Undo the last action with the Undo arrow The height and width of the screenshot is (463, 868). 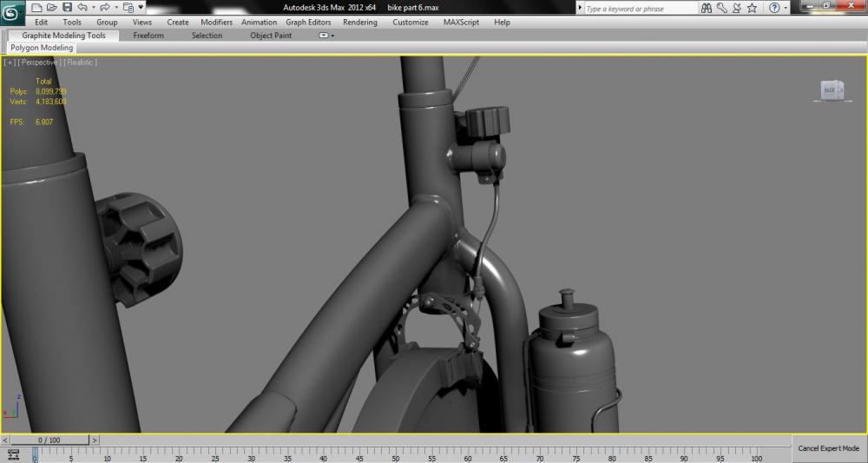pos(82,8)
